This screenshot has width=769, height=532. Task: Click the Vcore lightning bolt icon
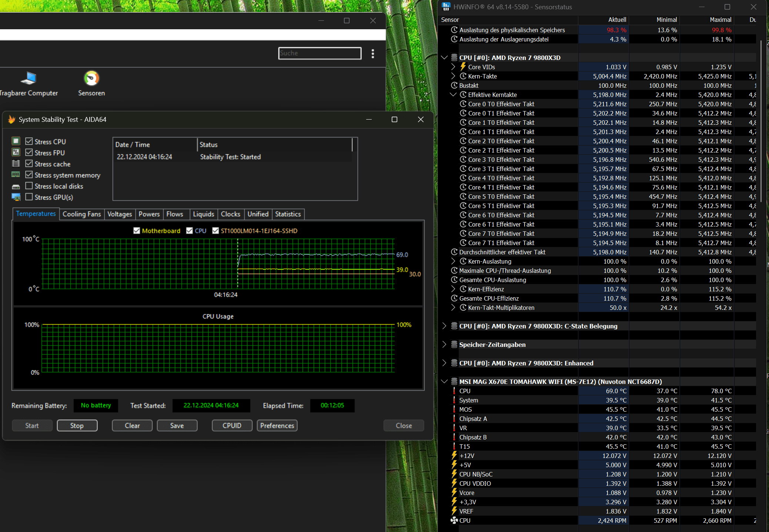click(x=454, y=492)
